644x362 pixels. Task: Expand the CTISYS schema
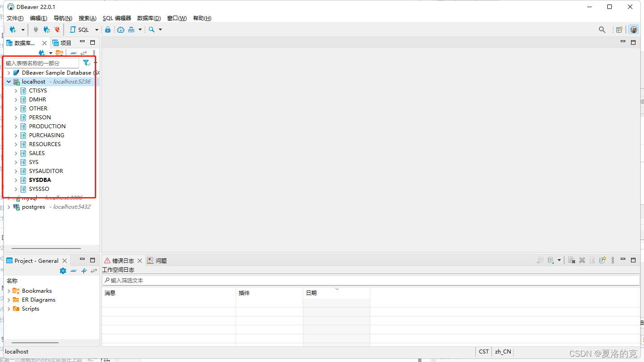tap(16, 90)
